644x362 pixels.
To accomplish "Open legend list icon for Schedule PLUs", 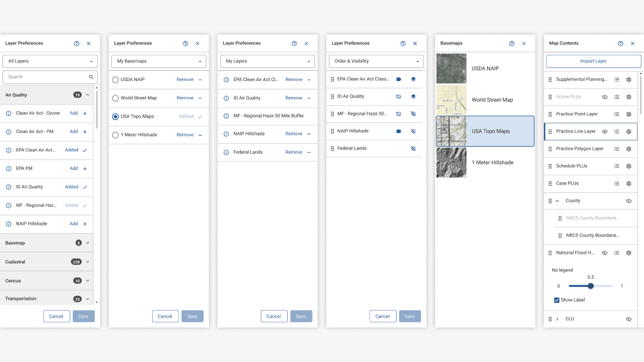I will [617, 166].
